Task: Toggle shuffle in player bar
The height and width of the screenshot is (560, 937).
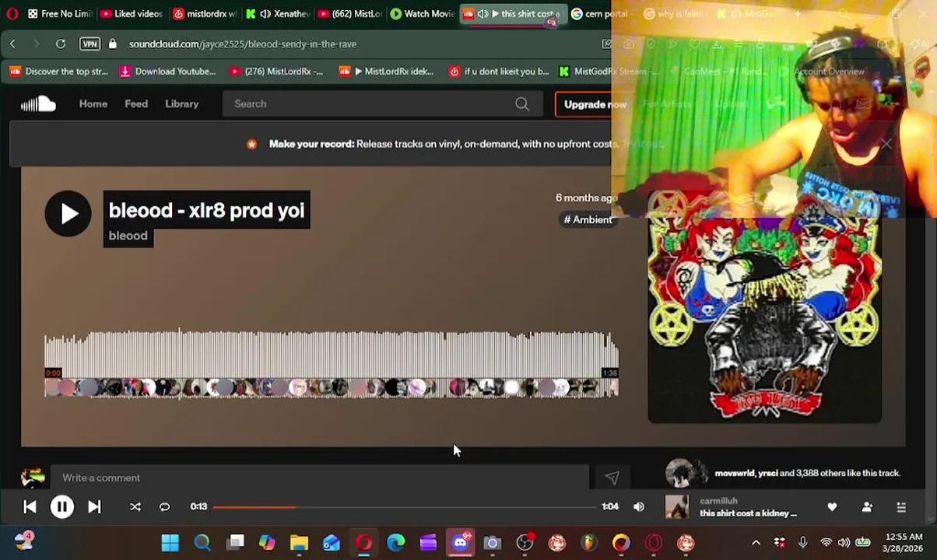Action: (135, 507)
